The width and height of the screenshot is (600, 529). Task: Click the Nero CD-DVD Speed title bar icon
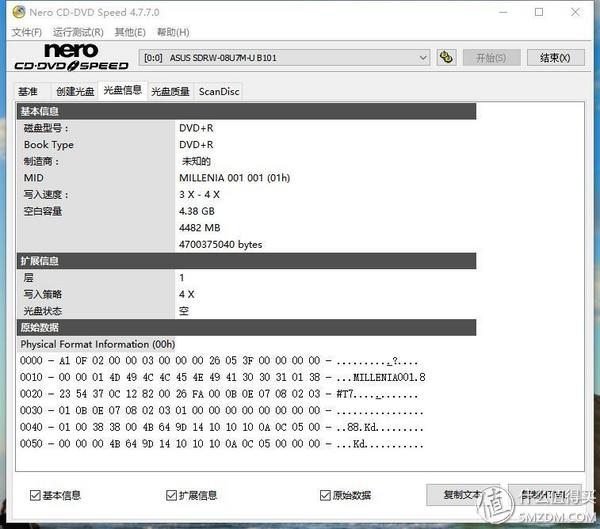[x=18, y=12]
